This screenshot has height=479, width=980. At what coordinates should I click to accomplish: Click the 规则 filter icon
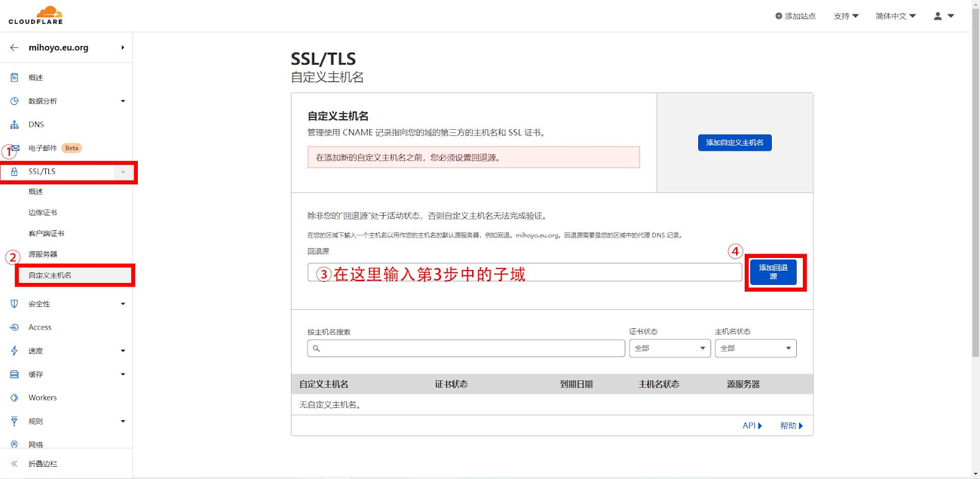pyautogui.click(x=14, y=421)
